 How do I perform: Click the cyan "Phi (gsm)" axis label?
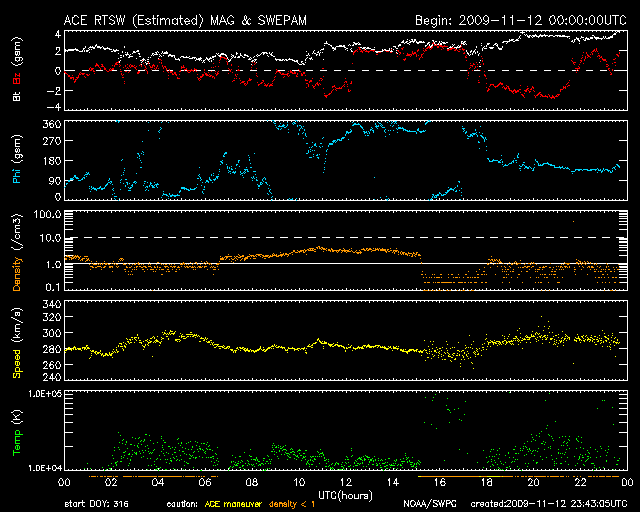17,160
